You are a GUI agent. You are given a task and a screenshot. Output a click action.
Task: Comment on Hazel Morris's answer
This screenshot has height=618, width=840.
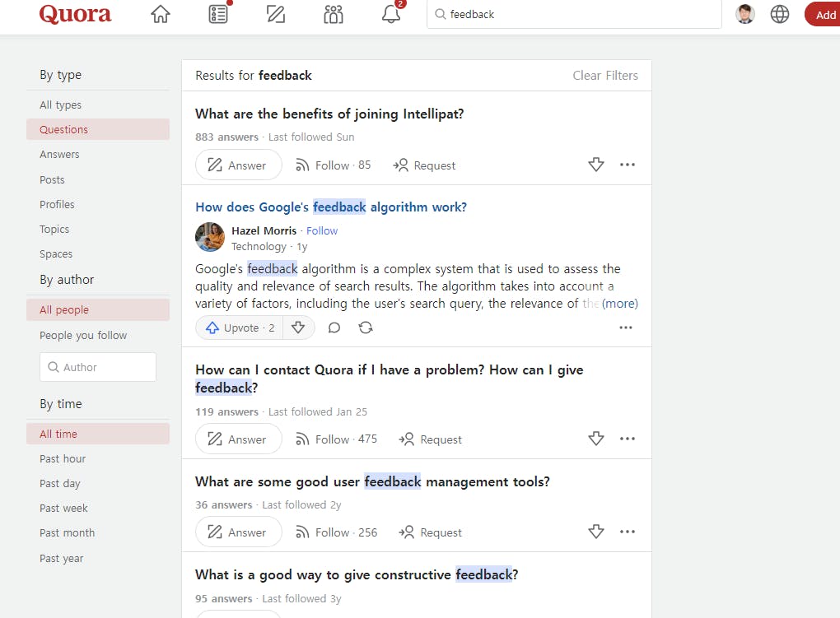pyautogui.click(x=334, y=328)
